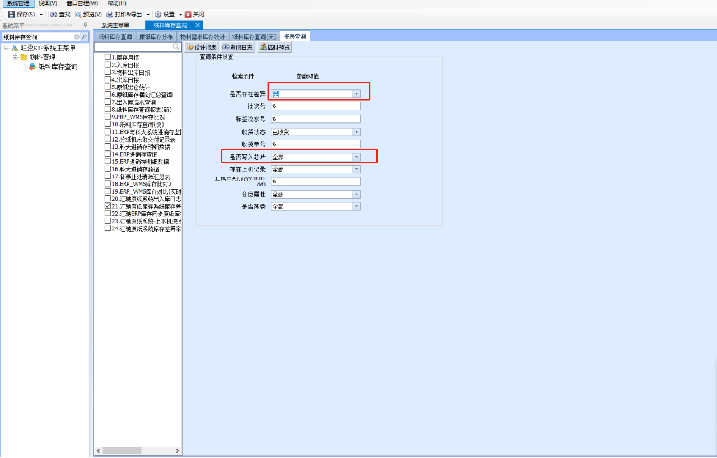The height and width of the screenshot is (458, 717).
Task: Tick the checkbox for list item 22
Action: pos(108,213)
